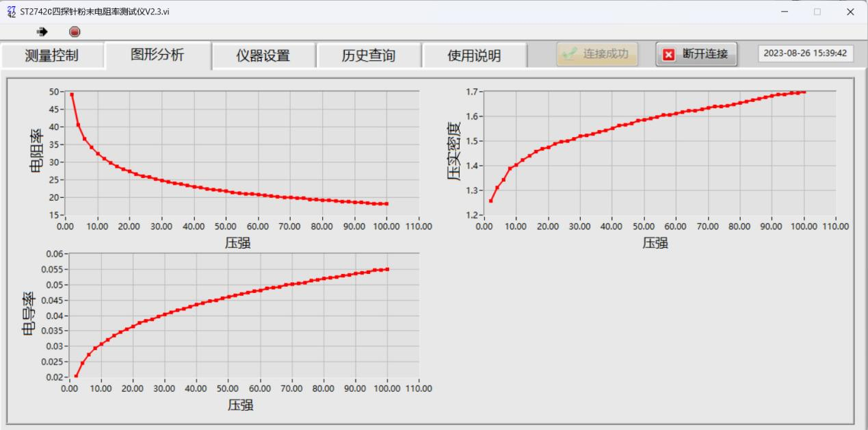Screen dimensions: 868x430
Task: Open the 使用说明 tab
Action: pos(474,55)
